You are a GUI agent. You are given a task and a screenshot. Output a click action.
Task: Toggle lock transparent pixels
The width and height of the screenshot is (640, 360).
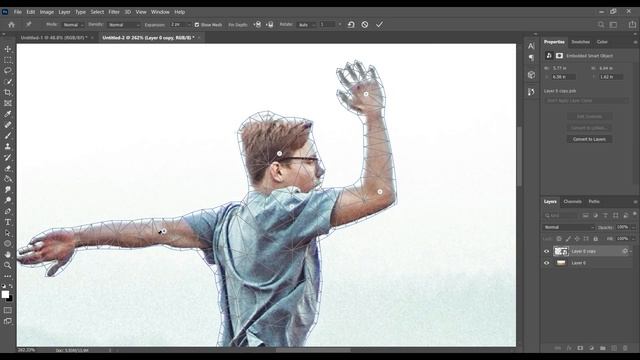click(559, 238)
